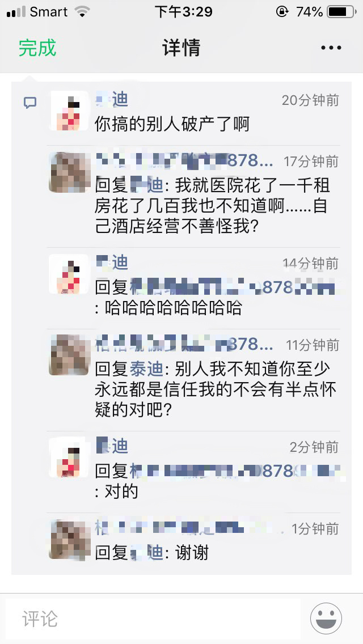Open avatar of the 20分钟前 commenter

69,111
